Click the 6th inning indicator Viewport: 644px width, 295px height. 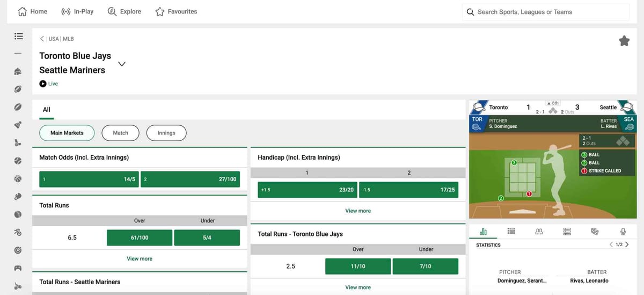point(553,103)
